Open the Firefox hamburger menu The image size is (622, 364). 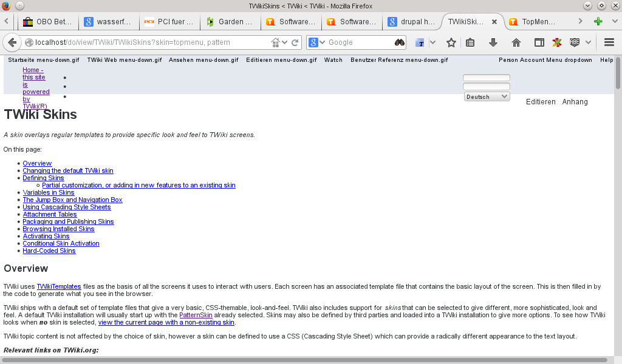coord(609,42)
